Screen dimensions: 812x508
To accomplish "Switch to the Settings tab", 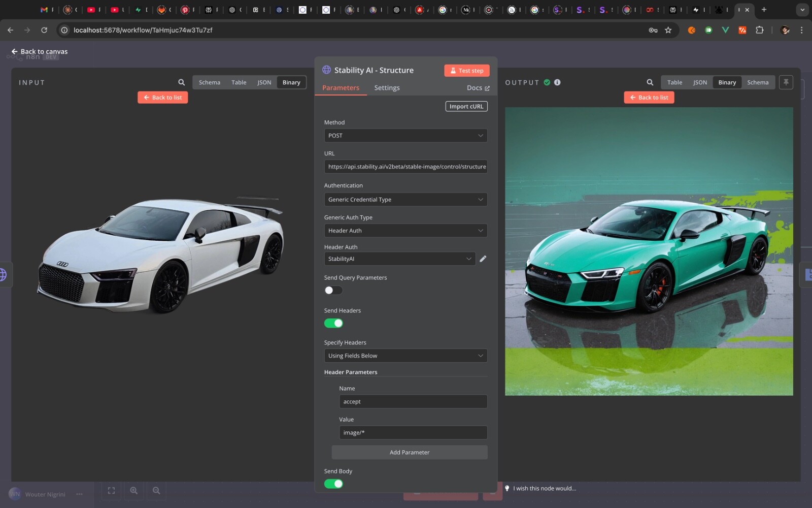I will point(387,88).
